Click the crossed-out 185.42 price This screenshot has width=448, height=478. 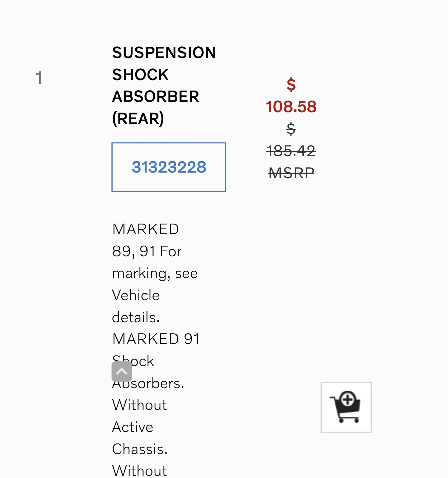tap(291, 151)
